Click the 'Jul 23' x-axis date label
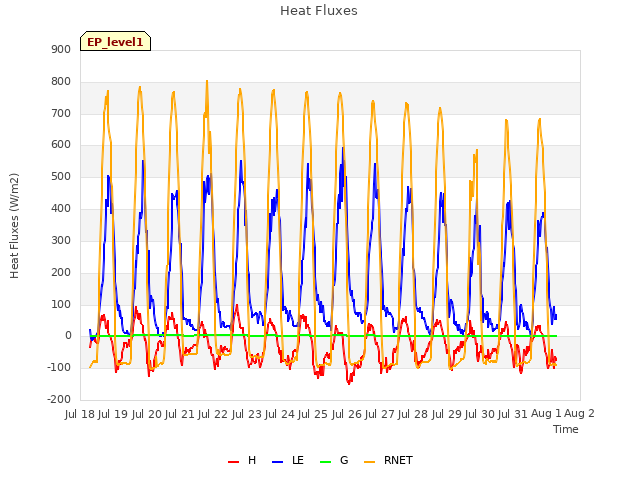640x480 pixels. pos(247,414)
